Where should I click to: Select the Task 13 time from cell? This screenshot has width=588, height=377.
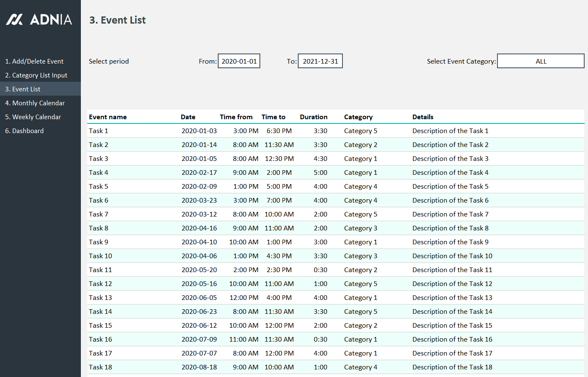(x=244, y=297)
